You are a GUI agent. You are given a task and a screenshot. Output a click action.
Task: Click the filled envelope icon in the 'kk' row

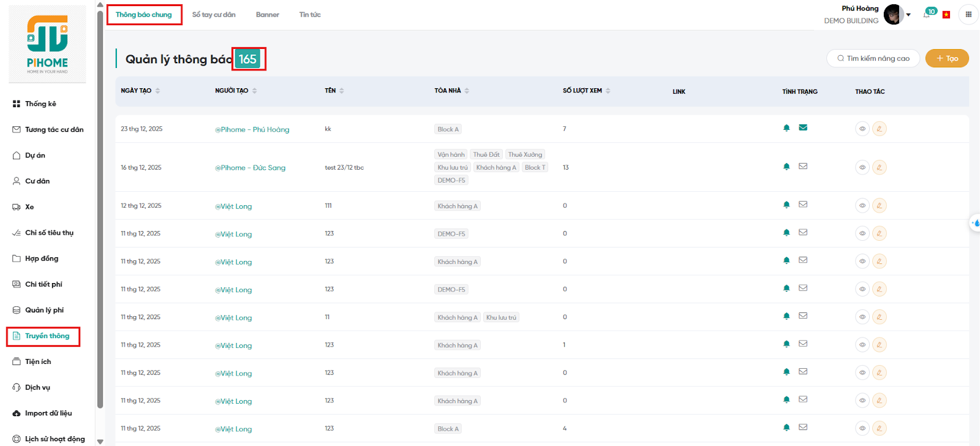click(803, 128)
